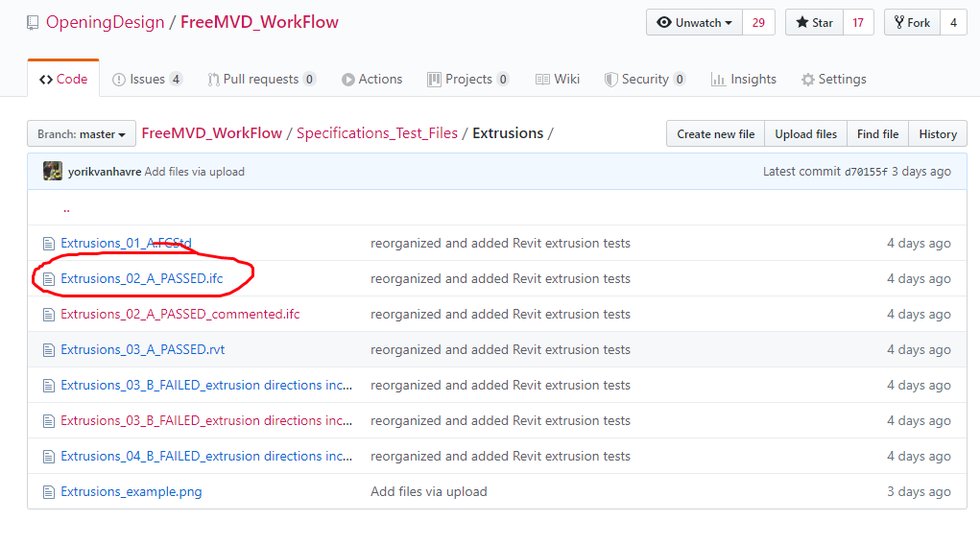Click the repository book icon beside OpeningDesign
Screen dimensions: 980x544
tap(33, 23)
